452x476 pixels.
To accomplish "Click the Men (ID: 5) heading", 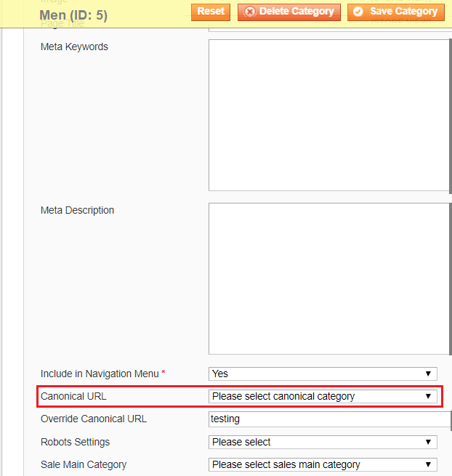I will [x=73, y=15].
